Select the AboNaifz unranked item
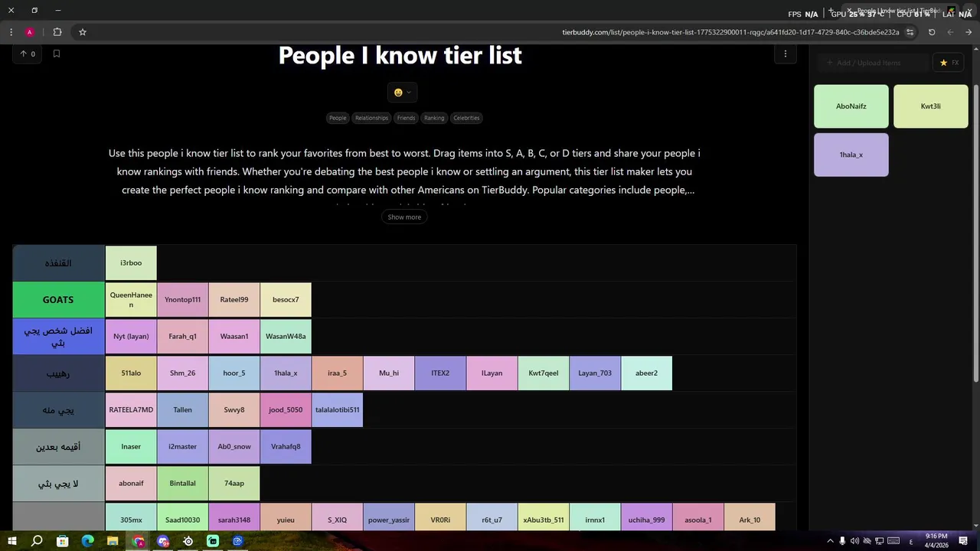The width and height of the screenshot is (980, 551). click(851, 106)
